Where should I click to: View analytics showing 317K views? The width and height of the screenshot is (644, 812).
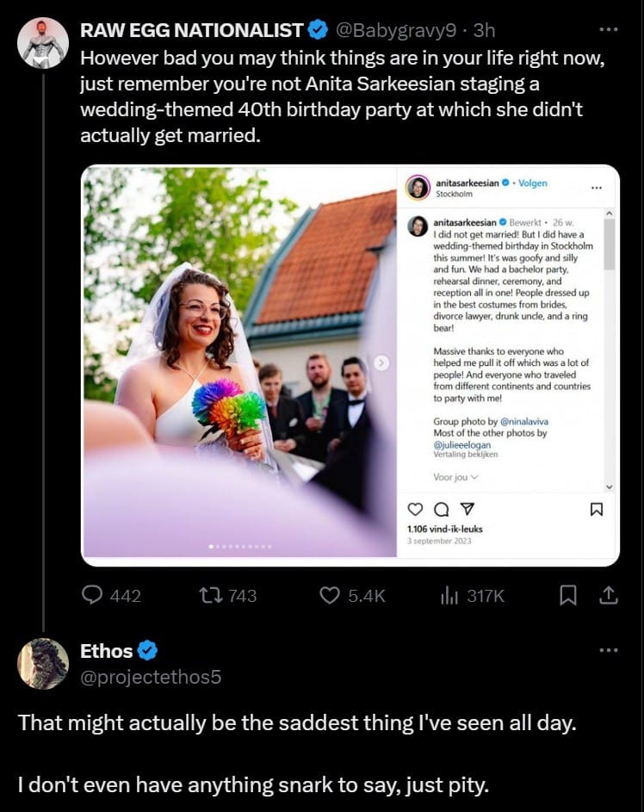(x=472, y=596)
